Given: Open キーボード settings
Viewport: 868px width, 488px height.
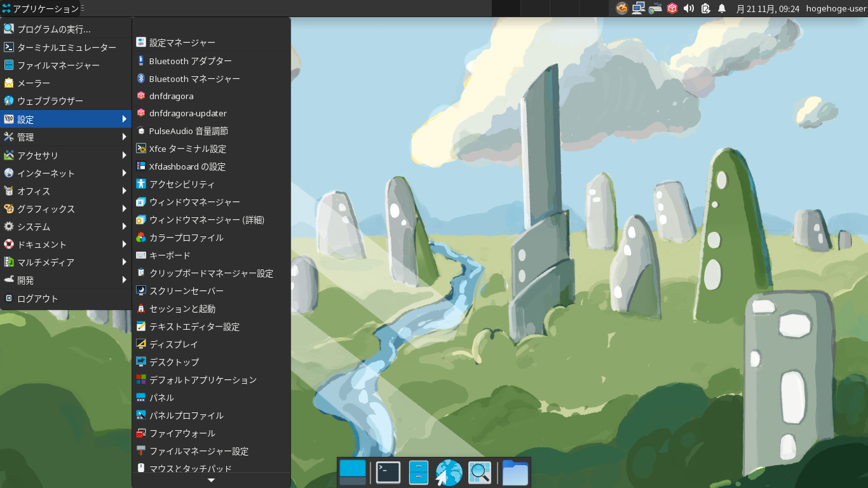Looking at the screenshot, I should (x=211, y=255).
